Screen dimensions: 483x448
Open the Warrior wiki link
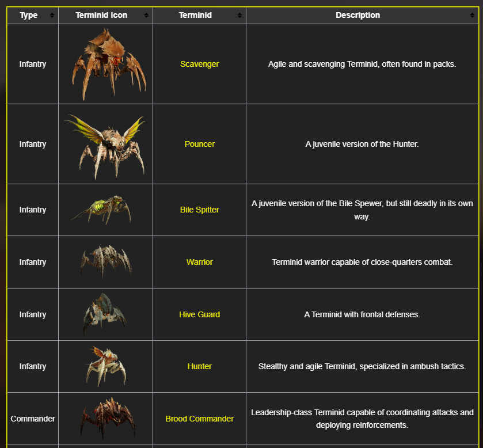[x=199, y=262]
